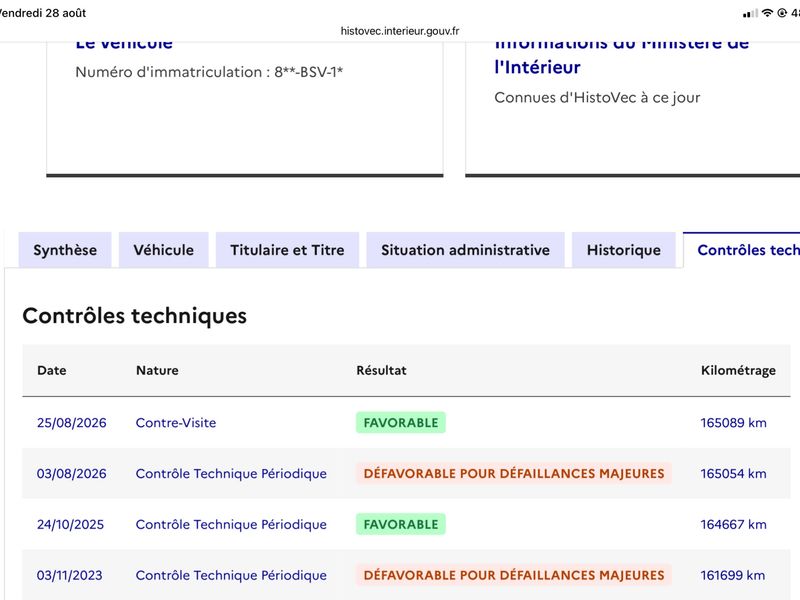Click the Numéro d'immatriculation text
The height and width of the screenshot is (600, 800).
pyautogui.click(x=209, y=72)
